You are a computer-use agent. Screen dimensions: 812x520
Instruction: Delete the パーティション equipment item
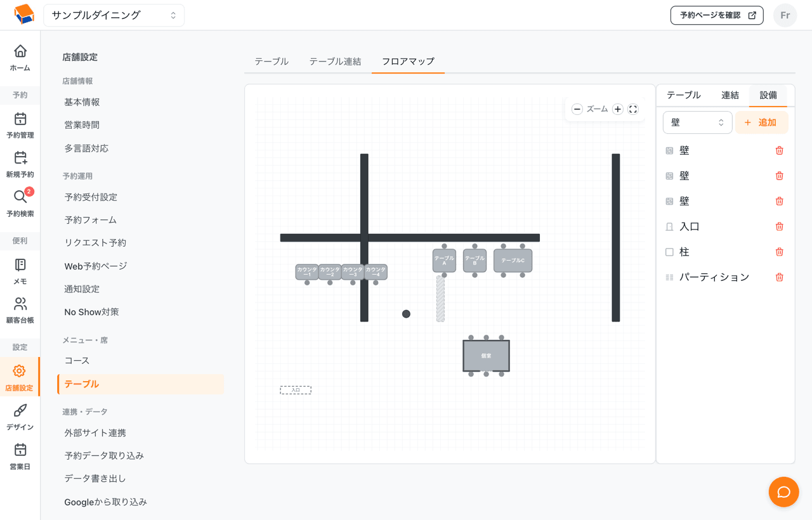(x=780, y=277)
